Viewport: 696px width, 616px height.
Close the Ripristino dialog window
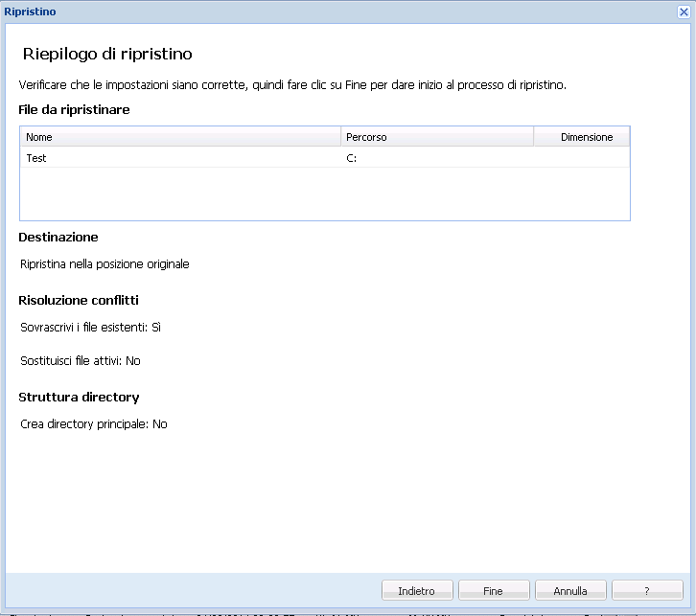pos(684,11)
